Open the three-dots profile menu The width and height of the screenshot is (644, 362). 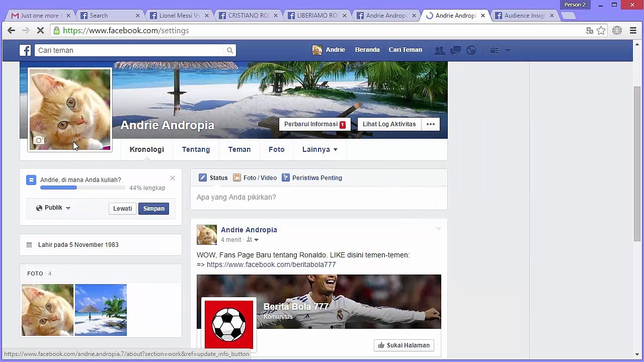[431, 124]
